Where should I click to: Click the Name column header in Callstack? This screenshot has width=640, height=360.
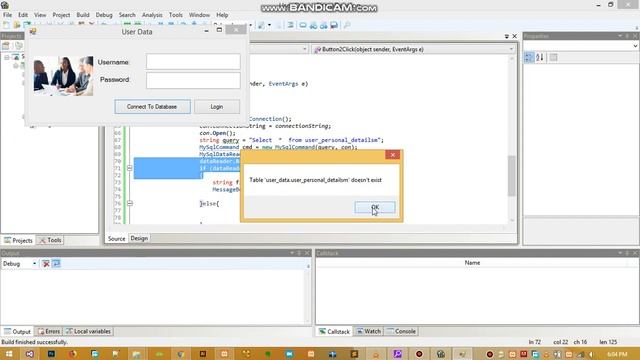[x=472, y=263]
